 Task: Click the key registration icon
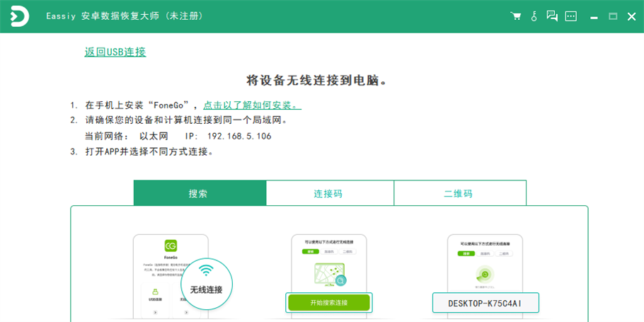click(534, 16)
